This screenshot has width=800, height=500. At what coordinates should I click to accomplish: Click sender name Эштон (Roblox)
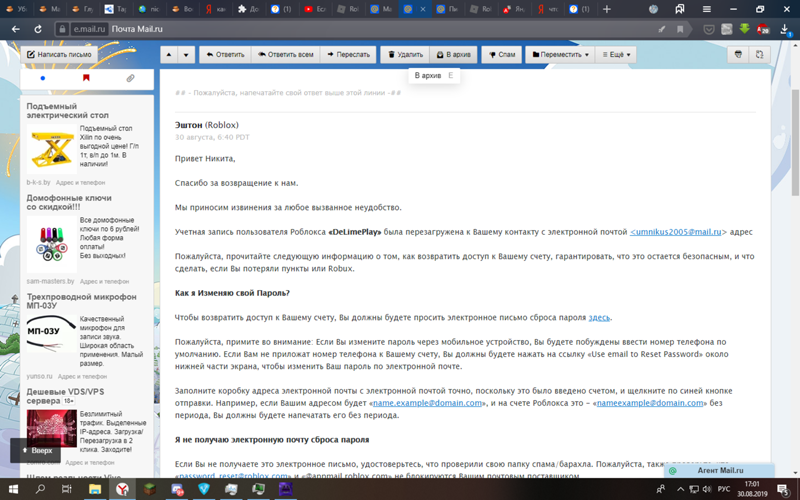tap(207, 125)
